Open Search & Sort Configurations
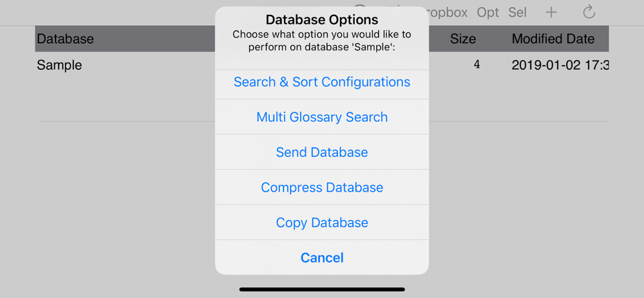Image resolution: width=644 pixels, height=298 pixels. click(x=322, y=82)
